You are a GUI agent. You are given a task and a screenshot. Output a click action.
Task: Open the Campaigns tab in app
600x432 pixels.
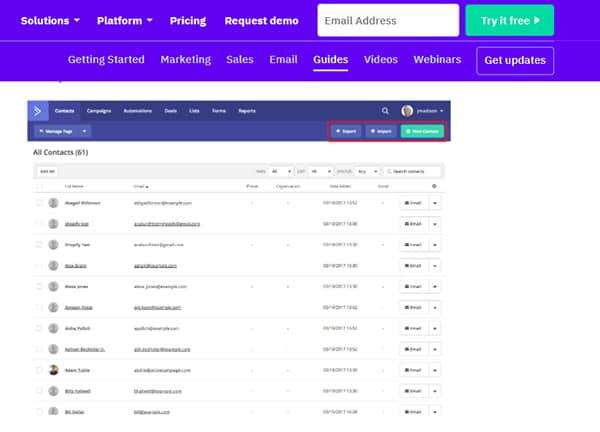[97, 111]
